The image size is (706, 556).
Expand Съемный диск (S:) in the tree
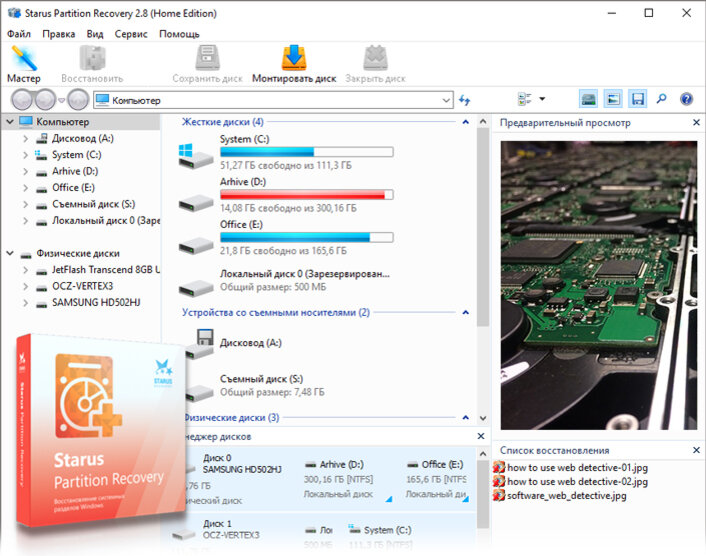click(26, 204)
